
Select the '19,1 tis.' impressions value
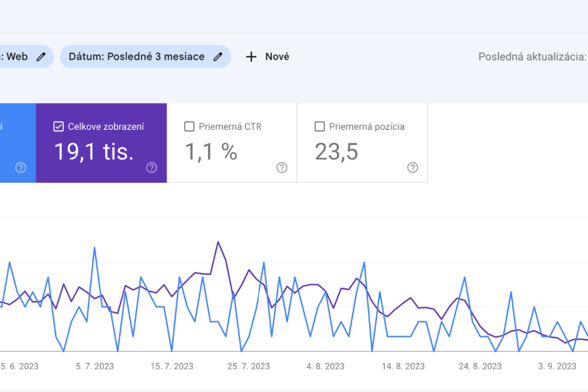(94, 152)
